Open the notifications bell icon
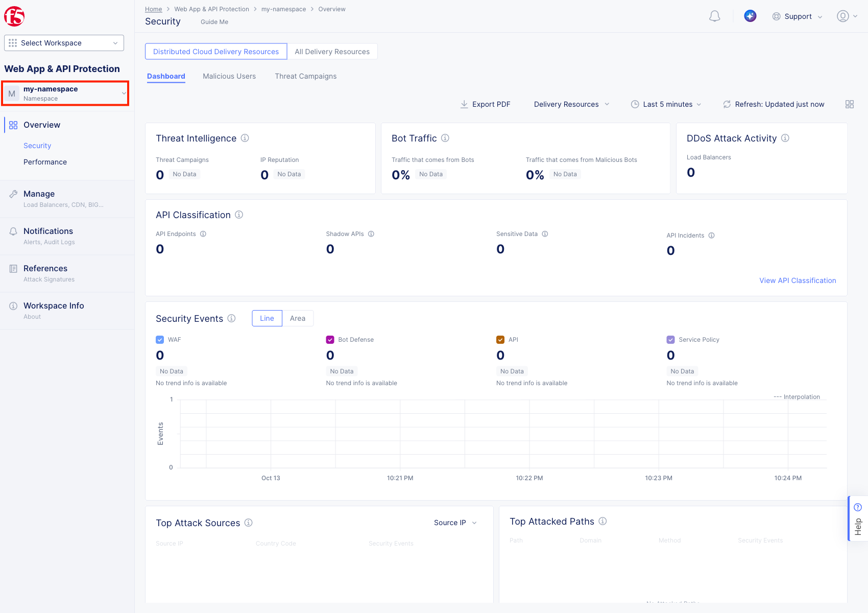Image resolution: width=868 pixels, height=613 pixels. click(715, 16)
